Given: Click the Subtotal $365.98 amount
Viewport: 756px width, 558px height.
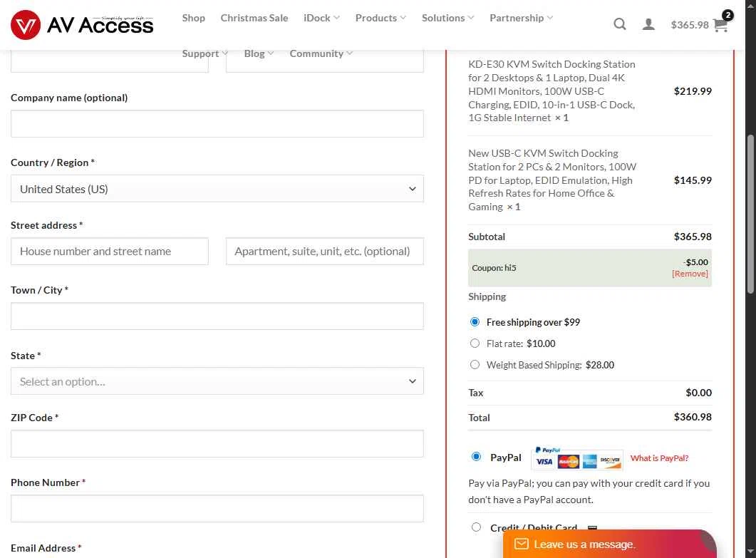Looking at the screenshot, I should coord(693,237).
